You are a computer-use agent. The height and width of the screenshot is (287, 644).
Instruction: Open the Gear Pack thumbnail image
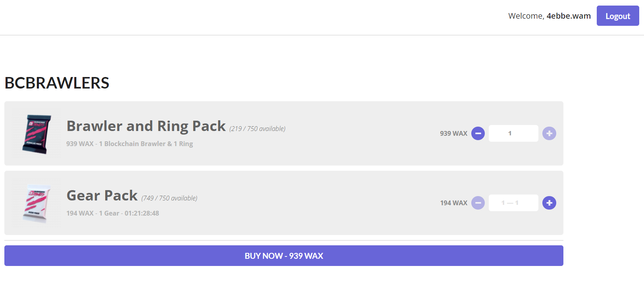36,203
